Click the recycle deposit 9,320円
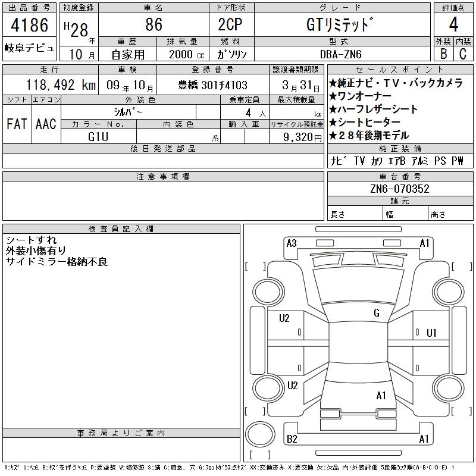Viewport: 476px width, 476px height. click(302, 137)
